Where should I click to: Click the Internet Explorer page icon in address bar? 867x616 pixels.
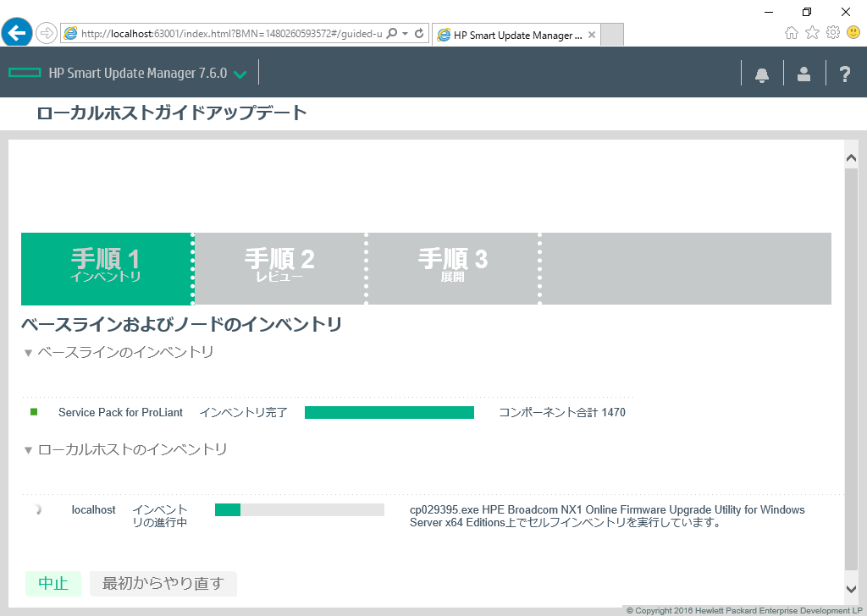coord(70,34)
